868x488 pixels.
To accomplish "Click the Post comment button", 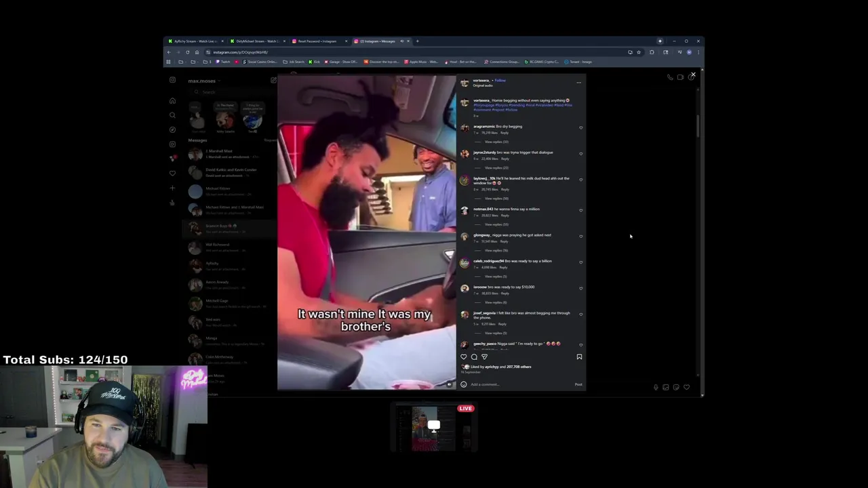I will pos(578,384).
